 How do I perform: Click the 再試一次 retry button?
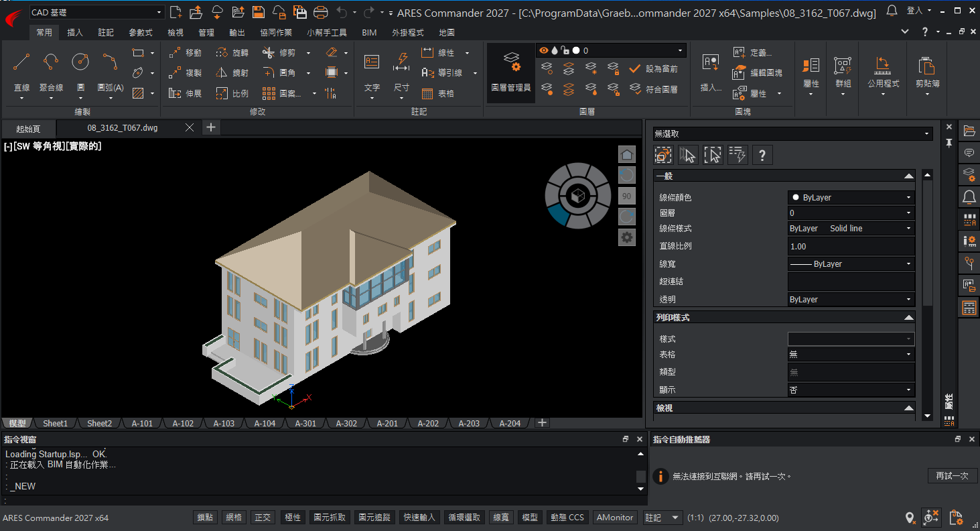tap(952, 476)
